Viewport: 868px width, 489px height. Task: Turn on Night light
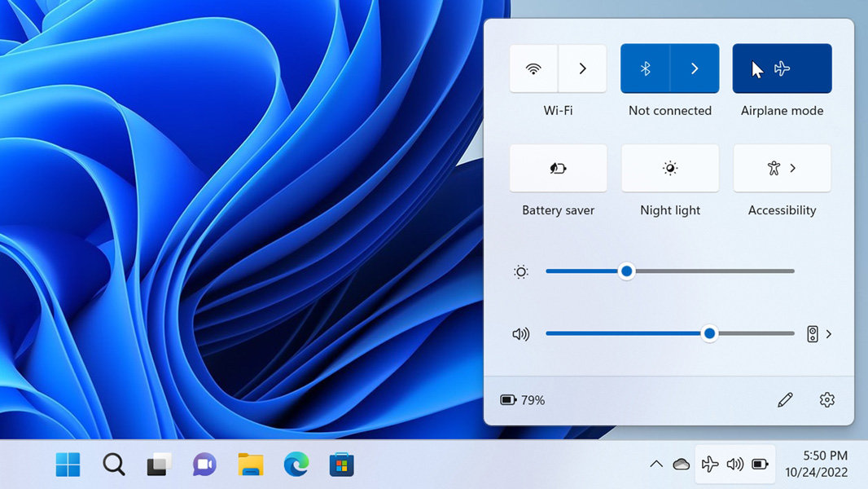669,168
